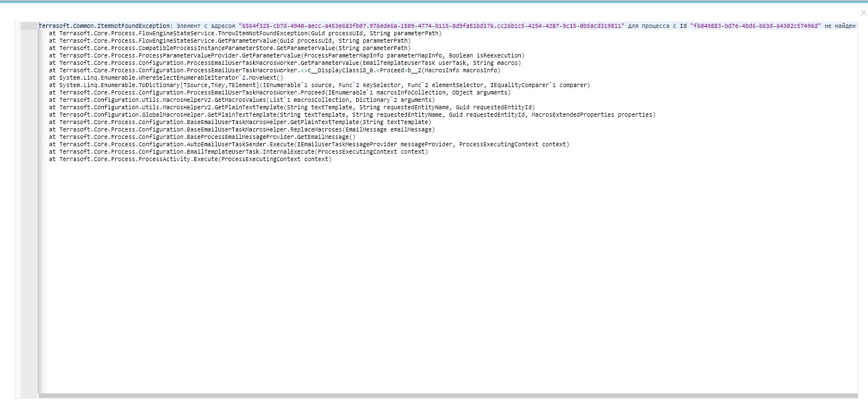Click the BaseEmailUserTaskMacrosHelper.GetPlainTextTemplate line
The width and height of the screenshot is (868, 415).
[240, 122]
